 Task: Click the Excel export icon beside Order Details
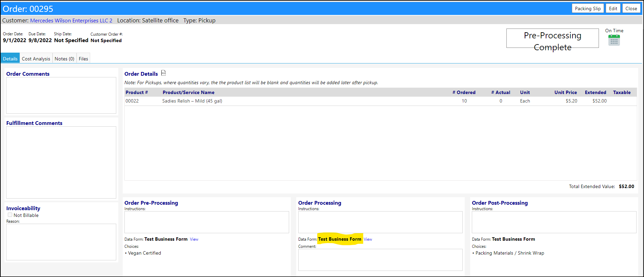pyautogui.click(x=163, y=73)
